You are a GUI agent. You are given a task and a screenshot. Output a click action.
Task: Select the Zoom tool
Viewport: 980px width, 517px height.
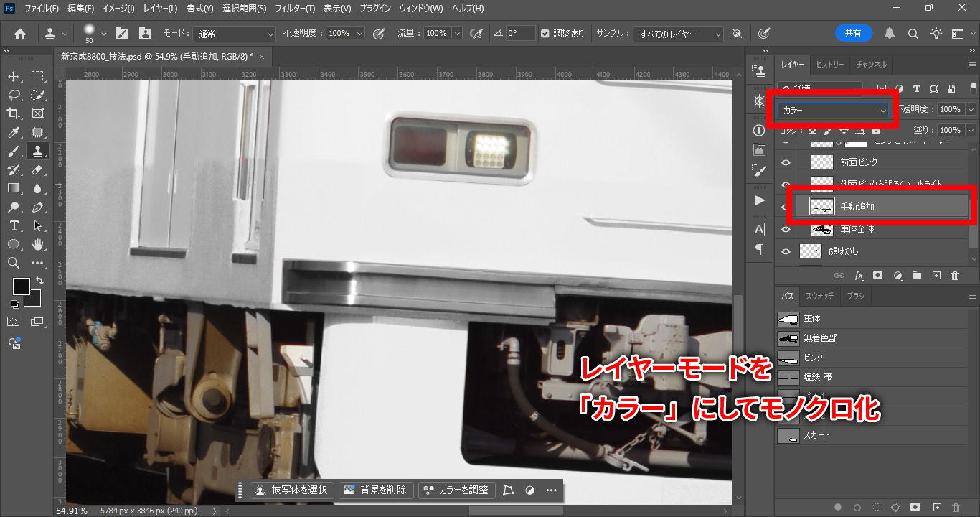14,263
